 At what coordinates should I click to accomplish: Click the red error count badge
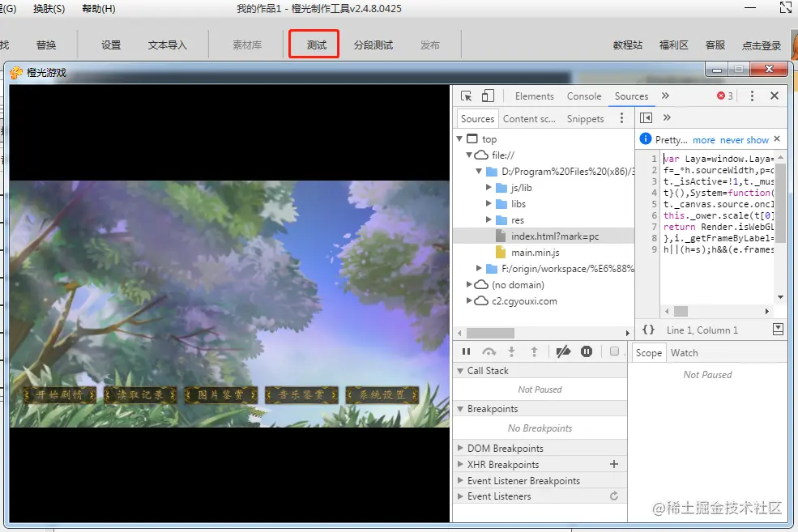(725, 96)
